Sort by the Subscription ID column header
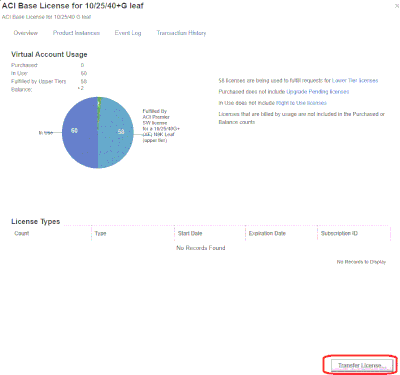400x375 pixels. 339,233
